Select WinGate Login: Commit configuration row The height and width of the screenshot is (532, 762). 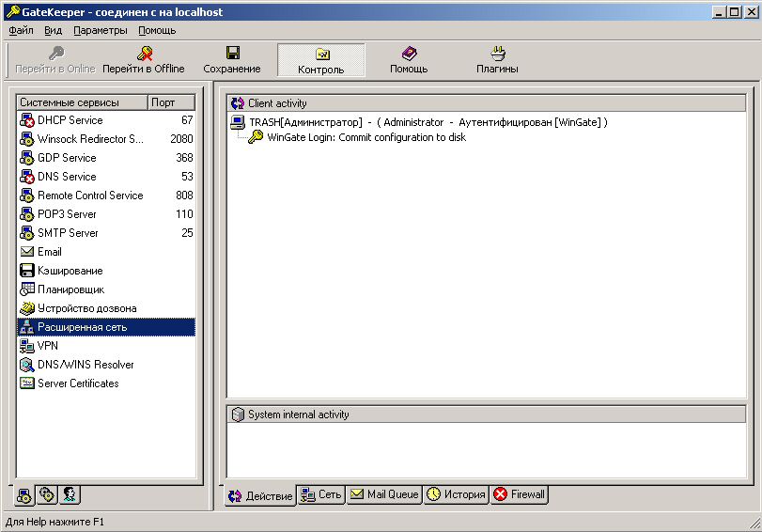pos(366,137)
